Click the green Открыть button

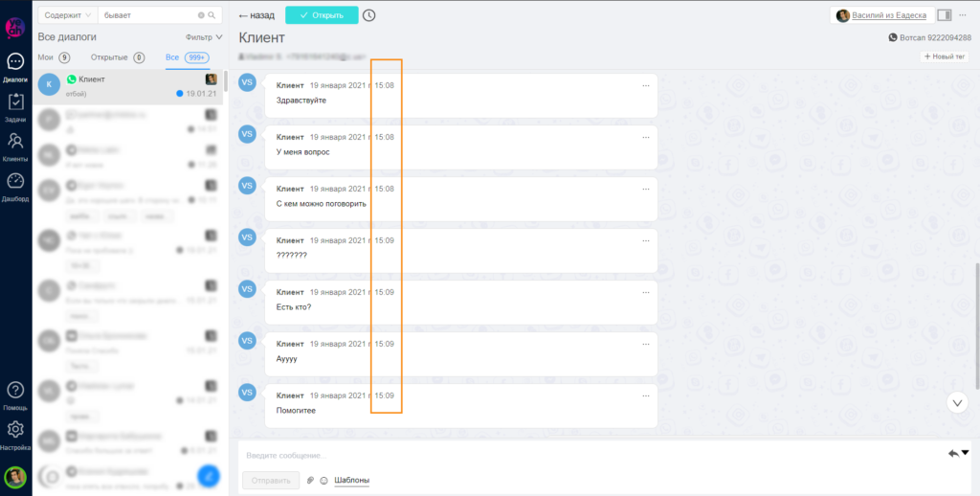coord(322,15)
